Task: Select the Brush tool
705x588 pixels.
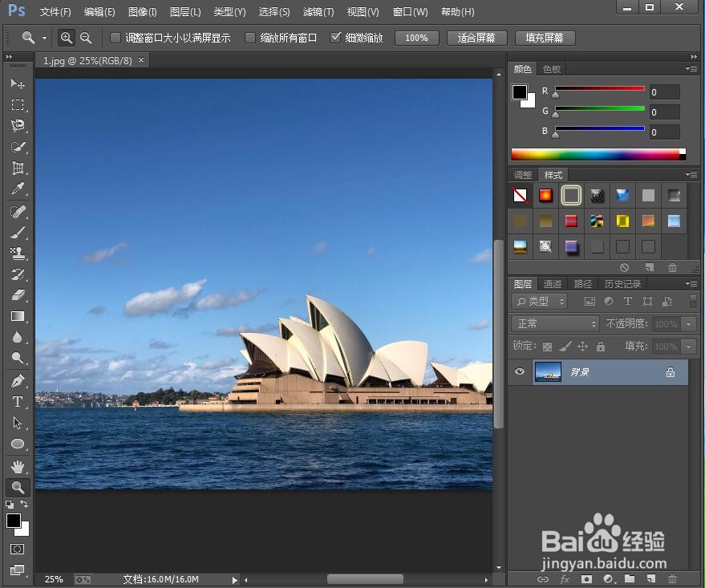Action: tap(18, 233)
